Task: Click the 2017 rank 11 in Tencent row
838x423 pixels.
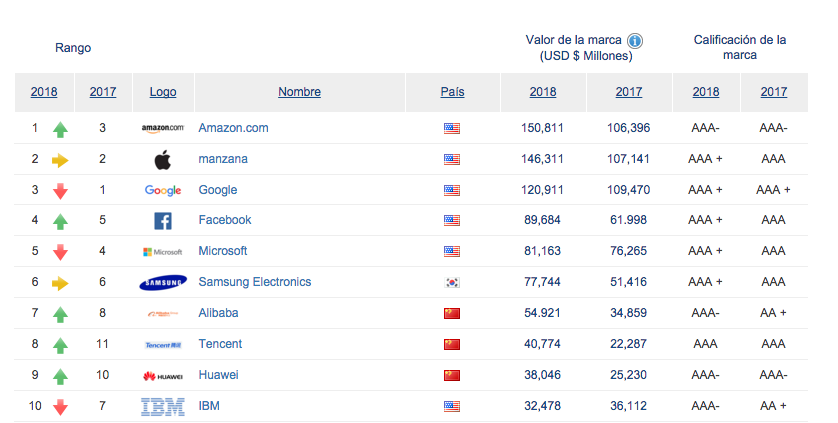Action: (x=102, y=344)
